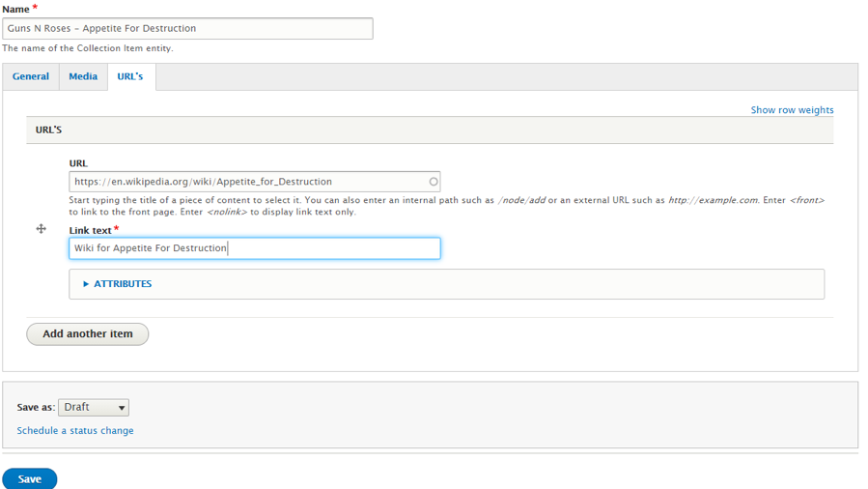Image resolution: width=868 pixels, height=489 pixels.
Task: Open the Save as Draft dropdown
Action: (93, 408)
